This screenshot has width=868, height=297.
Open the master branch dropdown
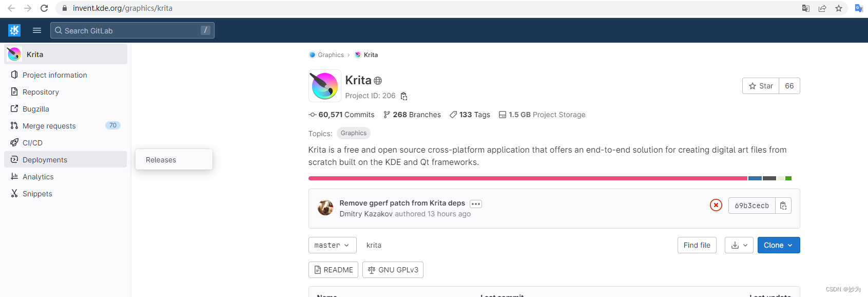[x=332, y=245]
